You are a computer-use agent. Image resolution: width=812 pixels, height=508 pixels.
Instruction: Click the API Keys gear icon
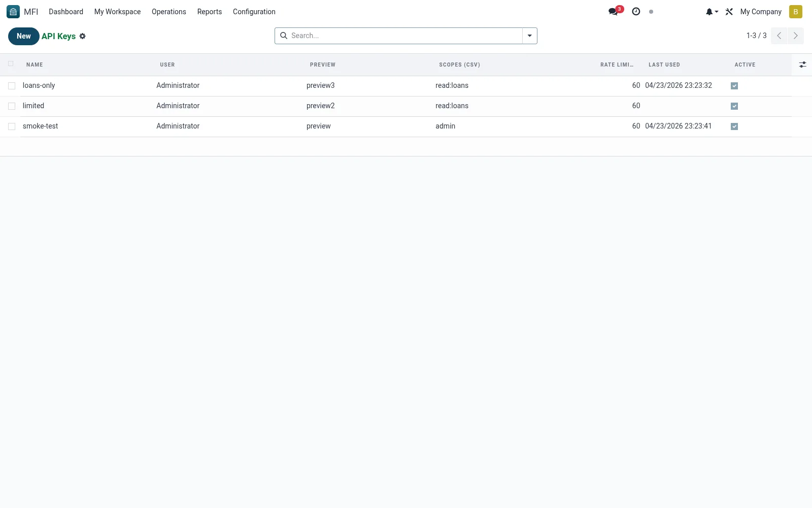coord(83,36)
